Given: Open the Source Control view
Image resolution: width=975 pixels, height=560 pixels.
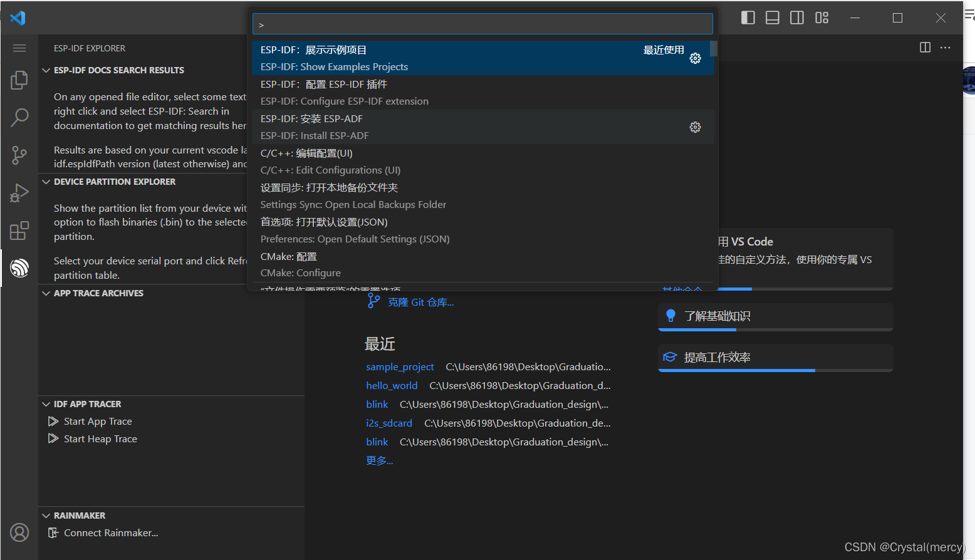Looking at the screenshot, I should (x=19, y=155).
